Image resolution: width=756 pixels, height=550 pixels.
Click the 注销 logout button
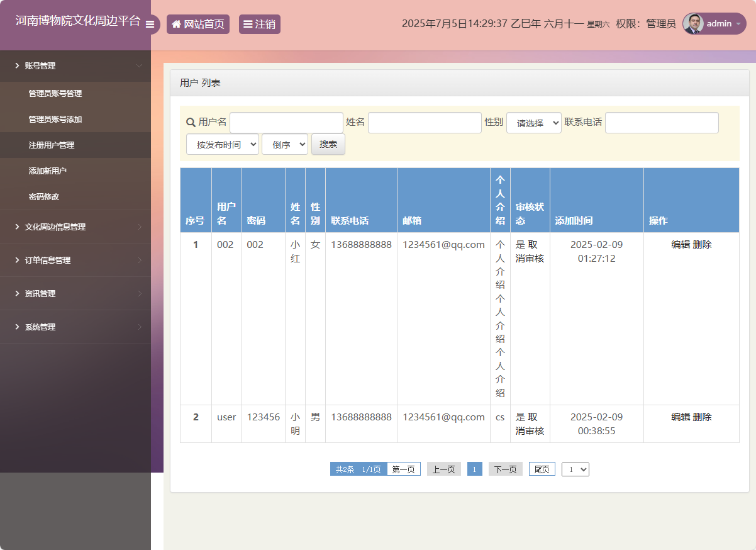point(259,25)
